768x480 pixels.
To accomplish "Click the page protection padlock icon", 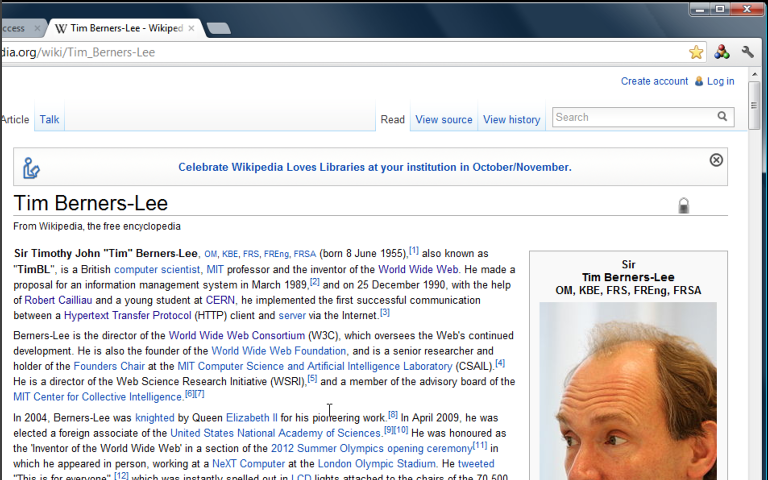I will (684, 206).
